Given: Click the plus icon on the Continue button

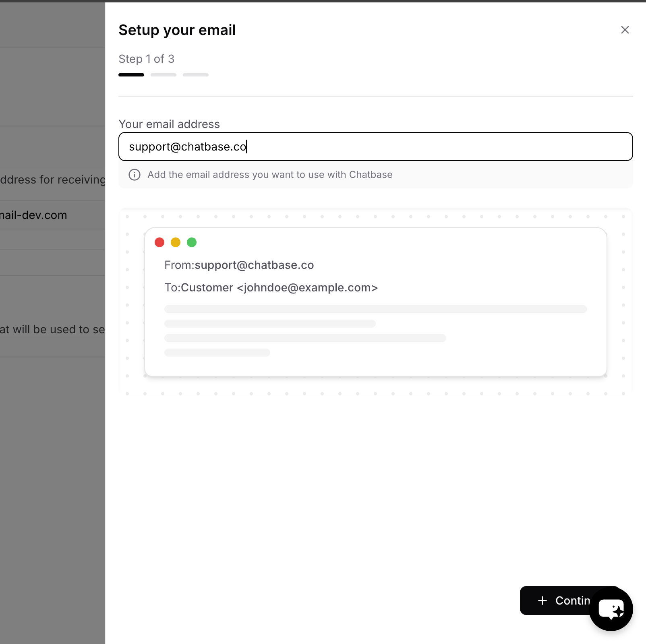Looking at the screenshot, I should [542, 601].
